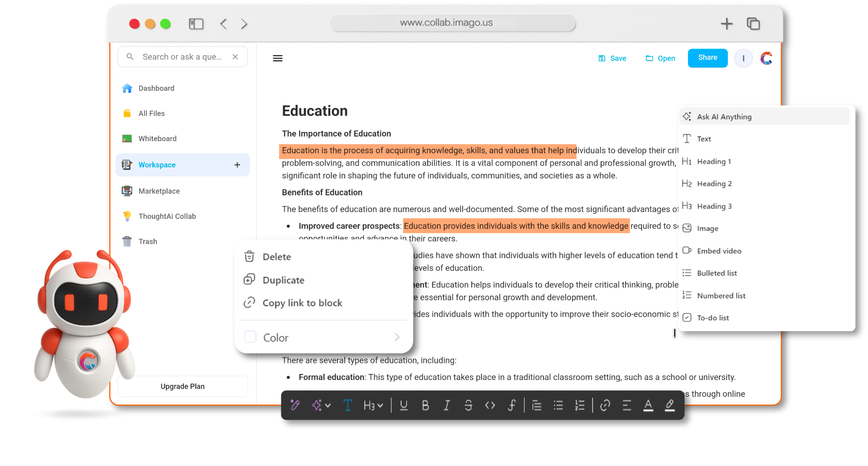Image resolution: width=868 pixels, height=466 pixels.
Task: Toggle italic text formatting
Action: [447, 405]
